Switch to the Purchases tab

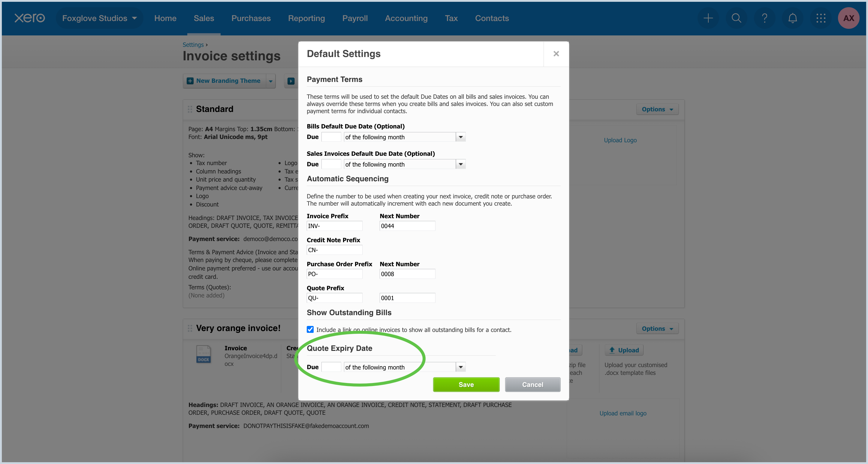[x=251, y=18]
